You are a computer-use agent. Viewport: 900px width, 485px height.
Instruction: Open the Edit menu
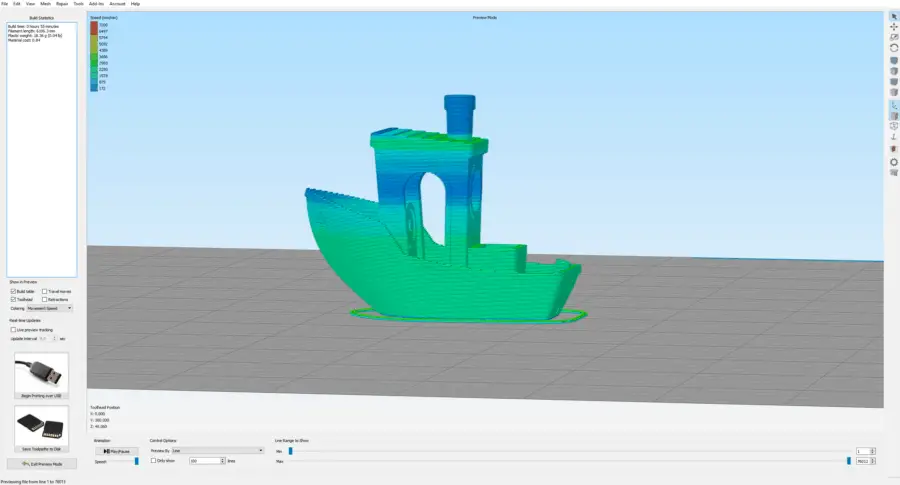coord(17,3)
